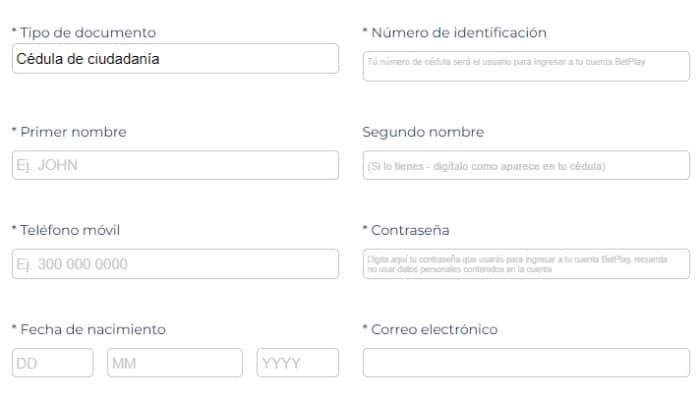
Task: Click the 'Fecha de nacimiento' label
Action: (93, 329)
